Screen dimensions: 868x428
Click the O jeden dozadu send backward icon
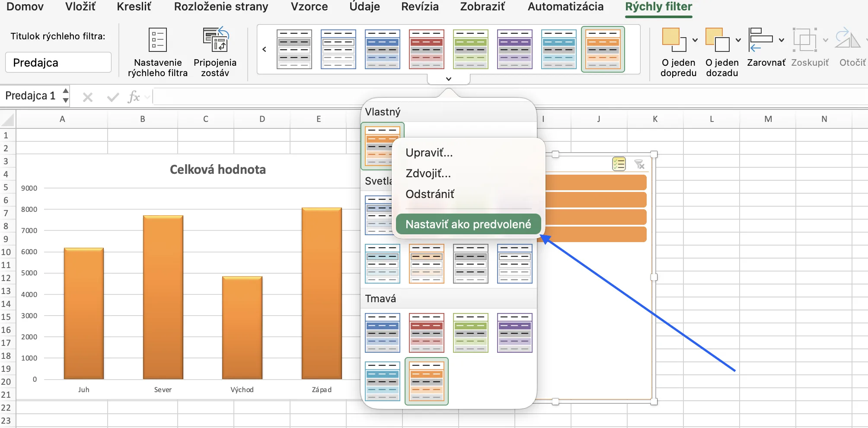[x=718, y=40]
